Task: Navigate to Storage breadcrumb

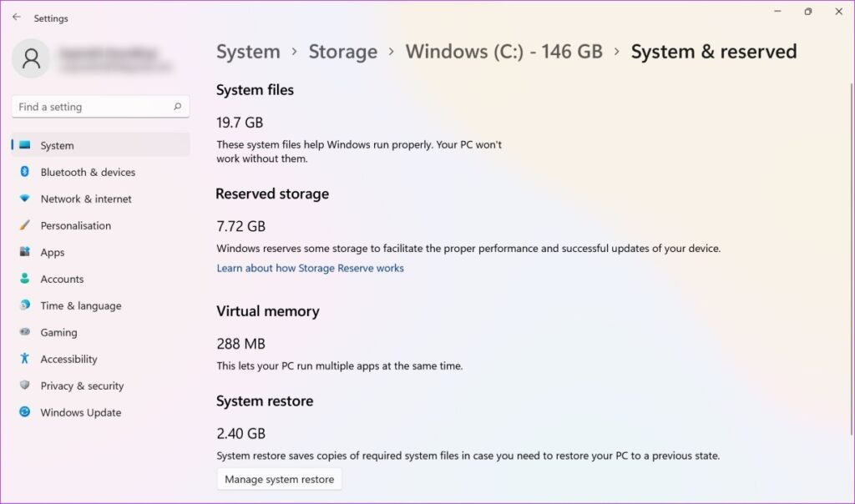Action: pyautogui.click(x=343, y=52)
